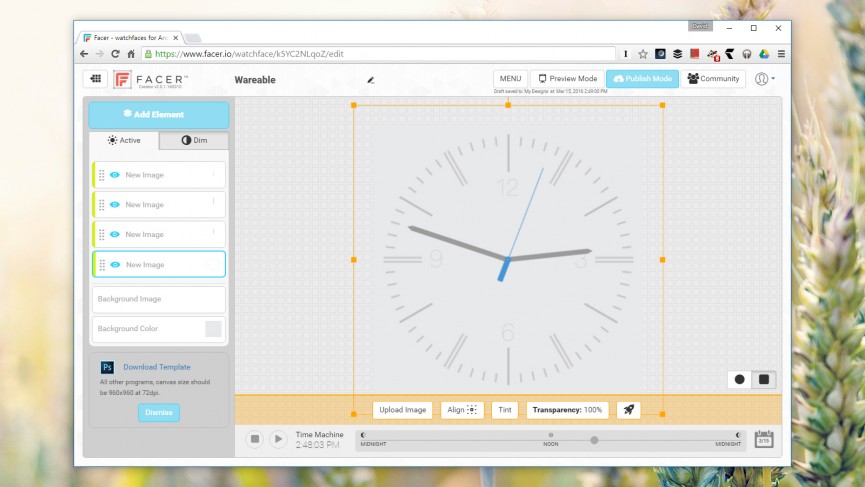This screenshot has height=487, width=865.
Task: Click the Buffer stacked-layers extension icon
Action: pyautogui.click(x=677, y=54)
